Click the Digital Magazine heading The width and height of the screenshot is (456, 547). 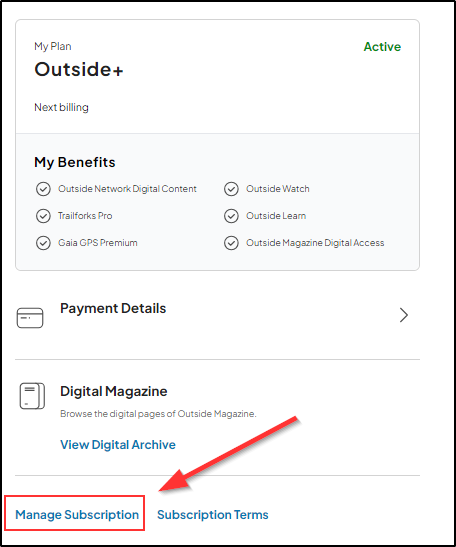click(x=114, y=391)
